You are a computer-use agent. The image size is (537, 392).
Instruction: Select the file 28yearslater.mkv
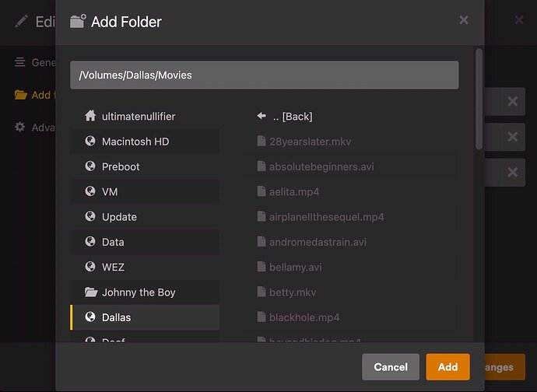[x=351, y=142]
